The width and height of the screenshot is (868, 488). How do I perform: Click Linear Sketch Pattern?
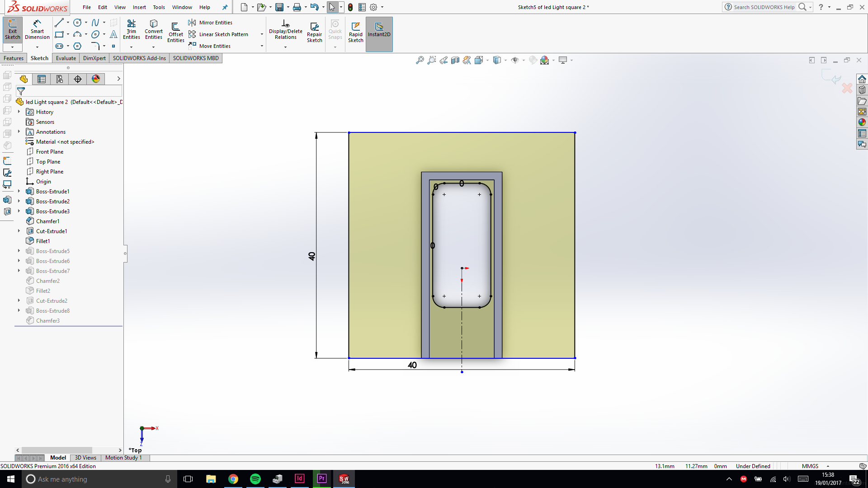pos(218,34)
